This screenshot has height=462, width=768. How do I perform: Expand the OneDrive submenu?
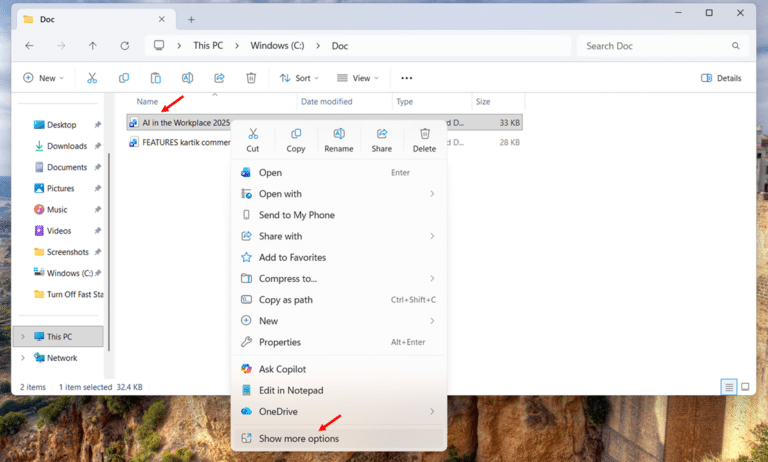(432, 412)
